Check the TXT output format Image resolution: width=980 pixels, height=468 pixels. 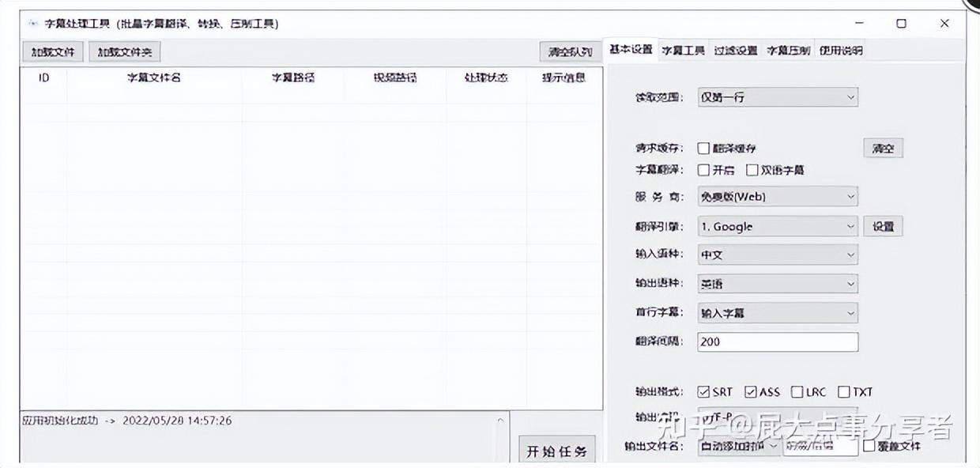click(844, 391)
